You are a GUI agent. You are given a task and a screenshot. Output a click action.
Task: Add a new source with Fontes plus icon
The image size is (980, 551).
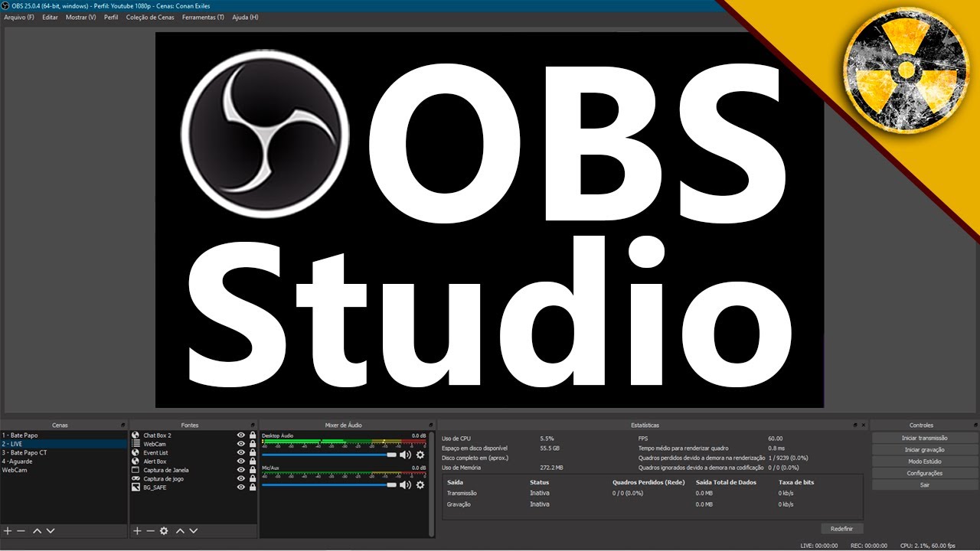137,530
